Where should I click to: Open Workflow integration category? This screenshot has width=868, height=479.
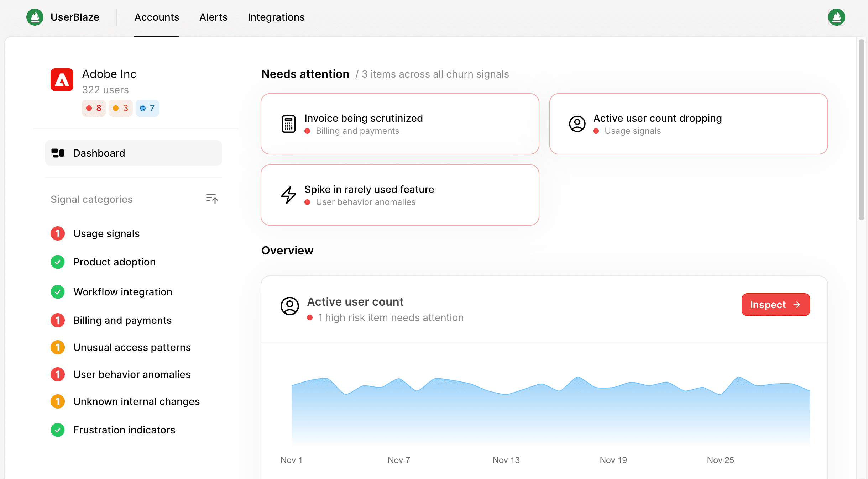coord(123,292)
